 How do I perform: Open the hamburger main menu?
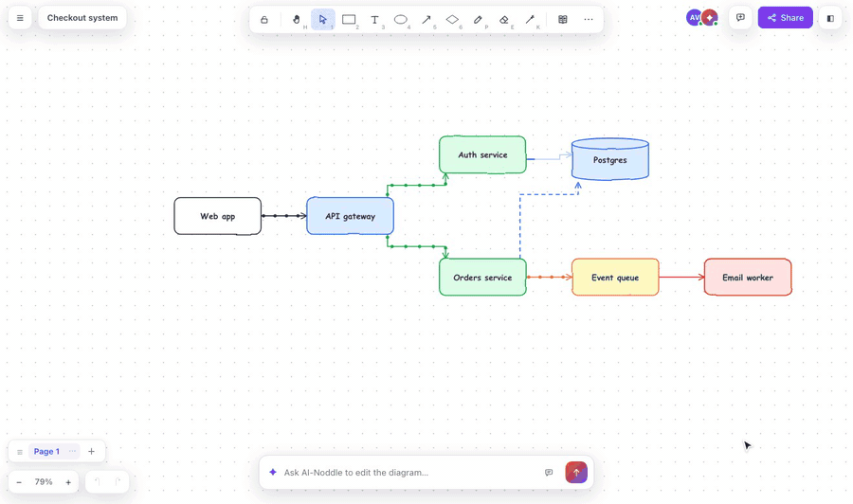click(20, 18)
